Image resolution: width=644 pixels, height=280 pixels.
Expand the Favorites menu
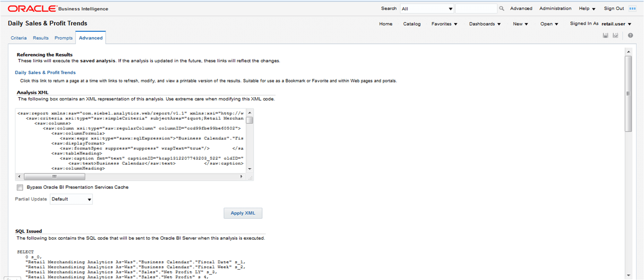[444, 24]
